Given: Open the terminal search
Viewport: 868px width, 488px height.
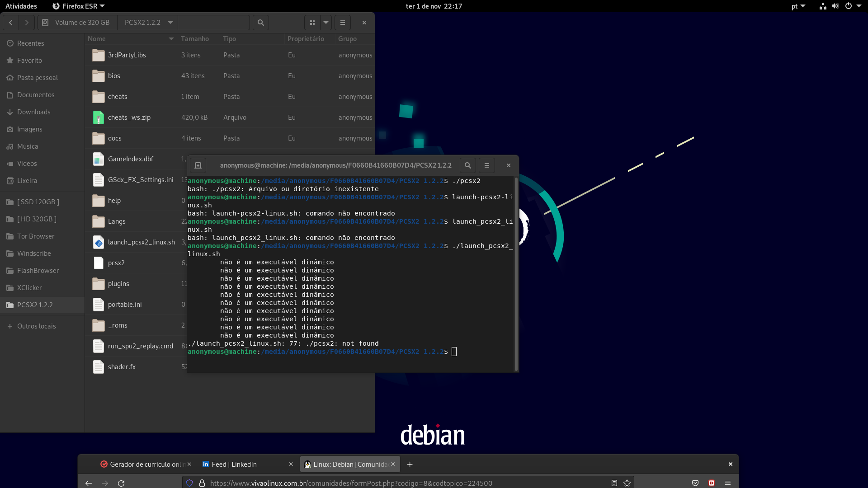Looking at the screenshot, I should [x=468, y=165].
